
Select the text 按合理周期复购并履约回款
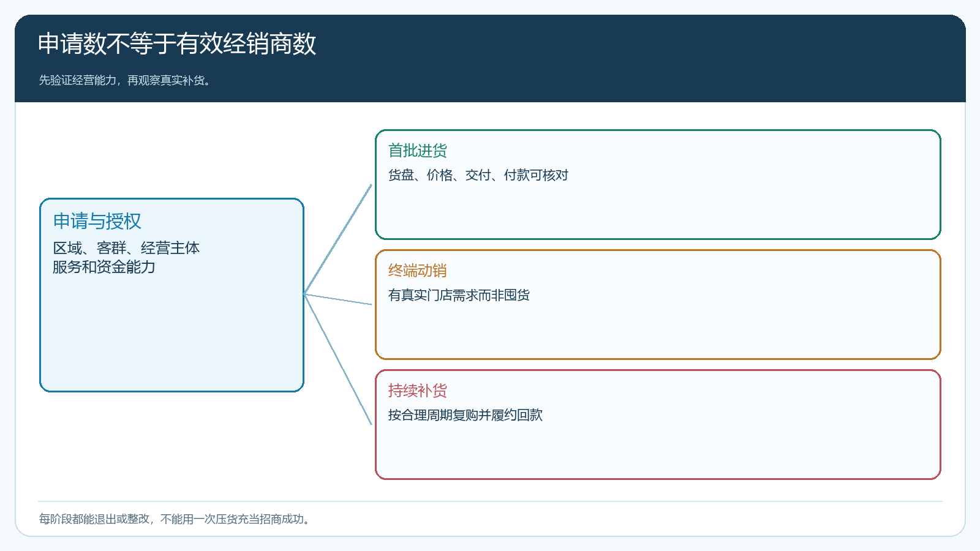click(x=466, y=415)
